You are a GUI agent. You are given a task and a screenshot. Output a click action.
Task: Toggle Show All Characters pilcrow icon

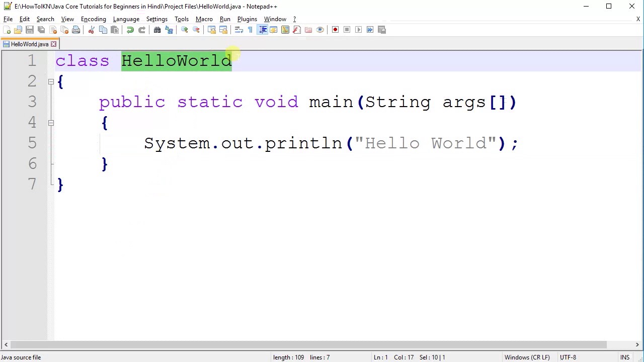[x=250, y=30]
